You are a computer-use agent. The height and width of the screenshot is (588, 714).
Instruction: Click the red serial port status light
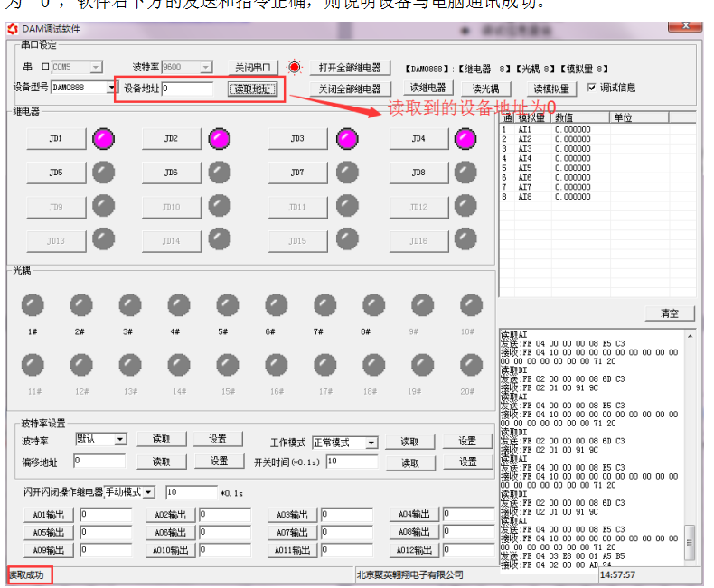pos(294,68)
